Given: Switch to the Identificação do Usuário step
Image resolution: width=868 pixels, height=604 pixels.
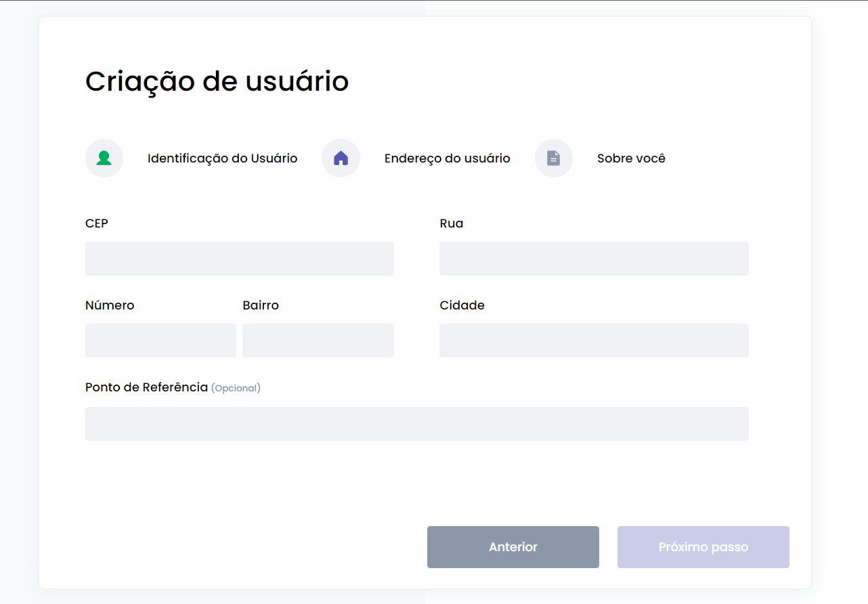Looking at the screenshot, I should point(223,158).
